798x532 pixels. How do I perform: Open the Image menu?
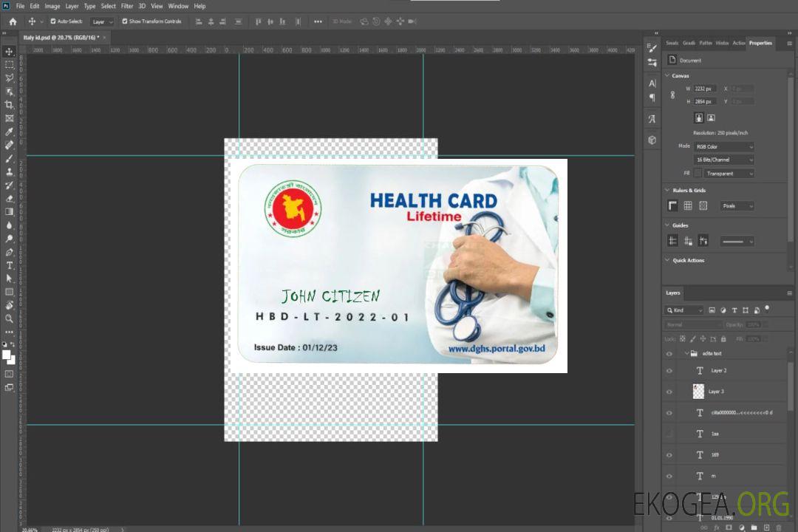(x=52, y=6)
